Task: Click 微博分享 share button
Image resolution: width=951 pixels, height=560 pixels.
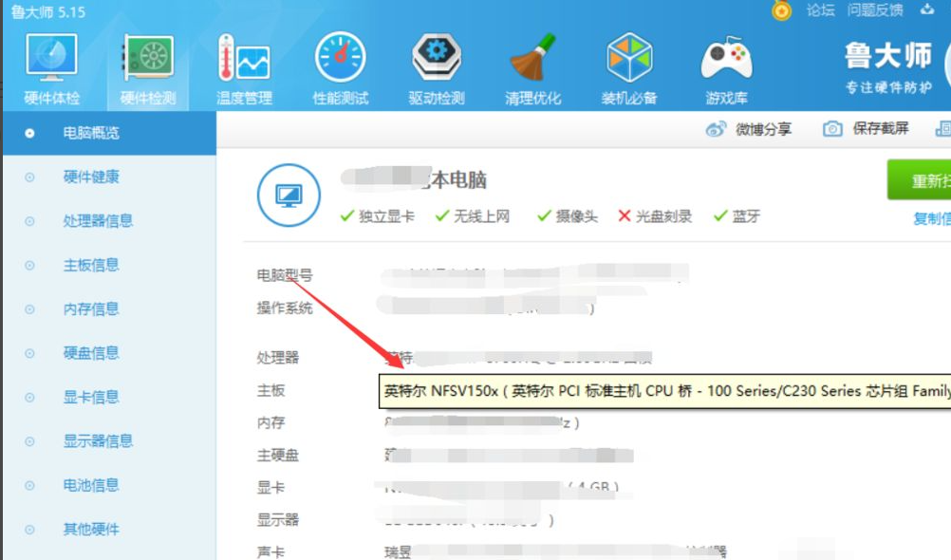Action: click(x=749, y=129)
